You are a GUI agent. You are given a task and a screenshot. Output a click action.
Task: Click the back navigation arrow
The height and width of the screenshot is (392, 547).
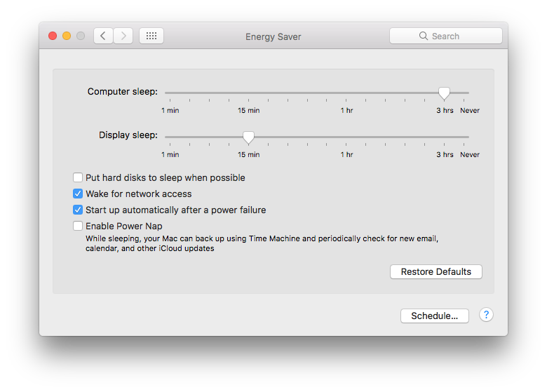tap(103, 36)
